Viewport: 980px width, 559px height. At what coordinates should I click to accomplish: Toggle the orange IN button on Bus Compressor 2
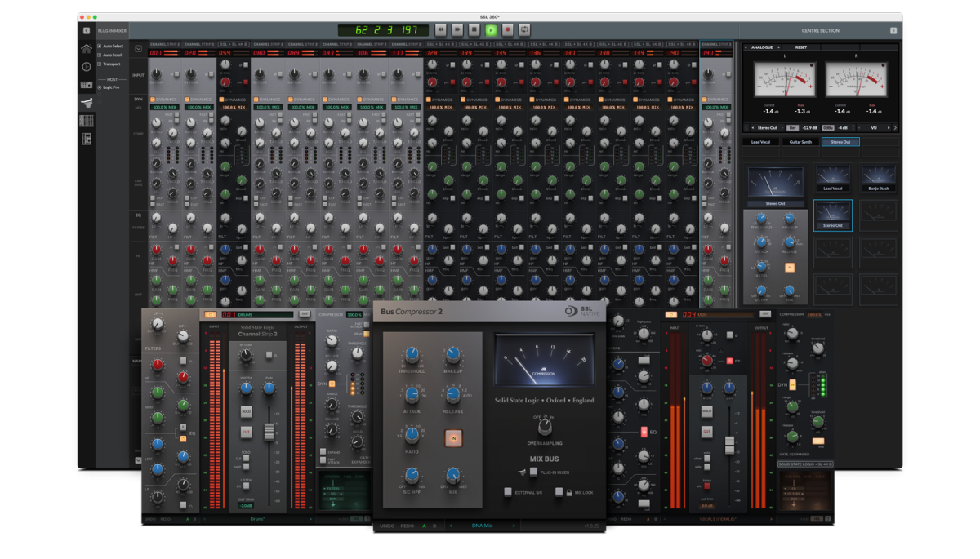[x=452, y=437]
